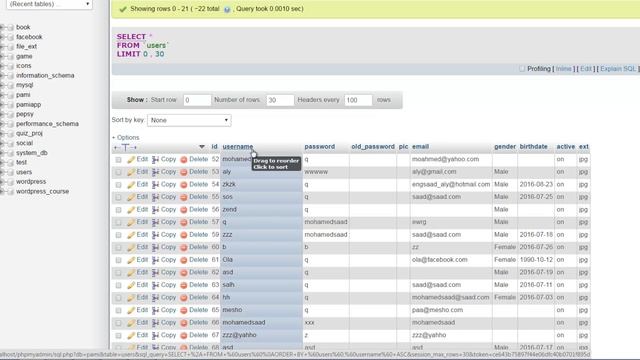
Task: Click the Copy icon for row 66
Action: tap(156, 323)
